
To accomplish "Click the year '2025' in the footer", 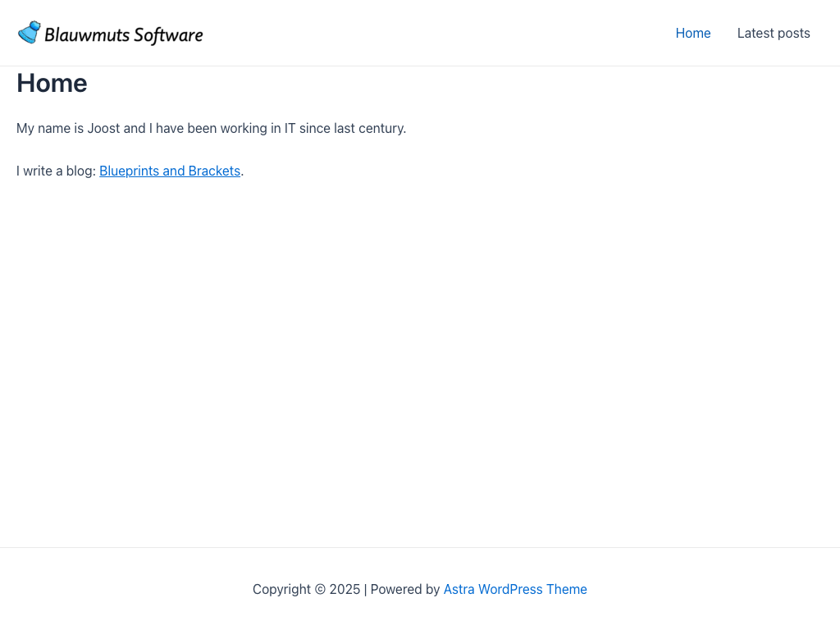I will point(345,589).
